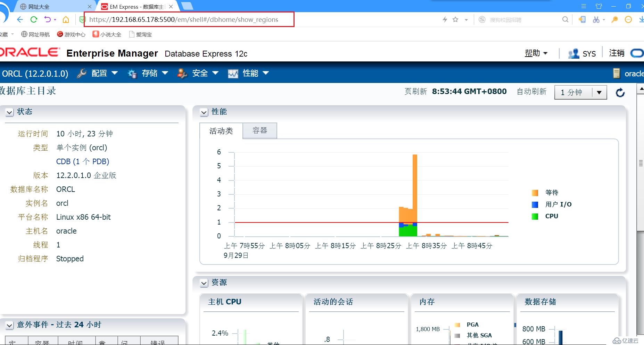Screen dimensions: 644x345
Task: Open the 帮助 dropdown menu
Action: point(536,53)
